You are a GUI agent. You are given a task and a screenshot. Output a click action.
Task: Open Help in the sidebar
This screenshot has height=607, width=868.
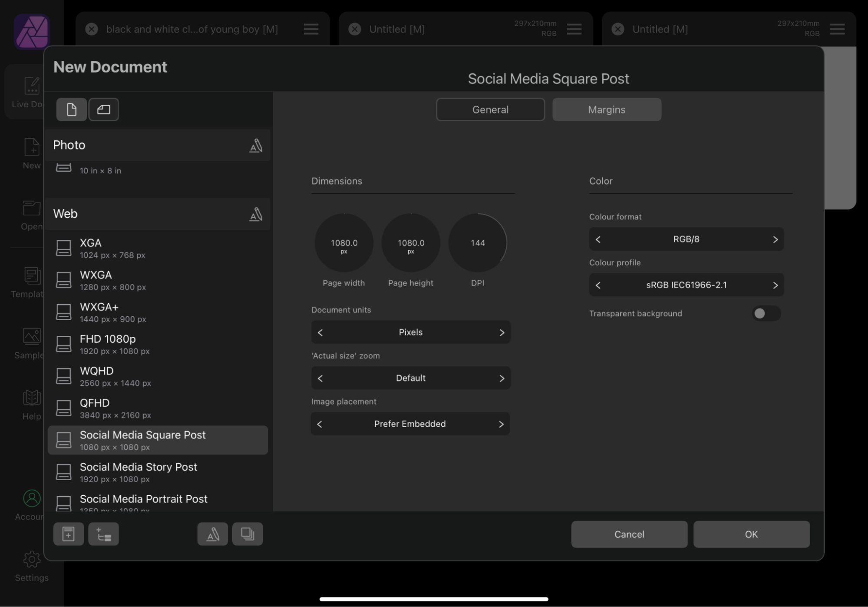[32, 405]
